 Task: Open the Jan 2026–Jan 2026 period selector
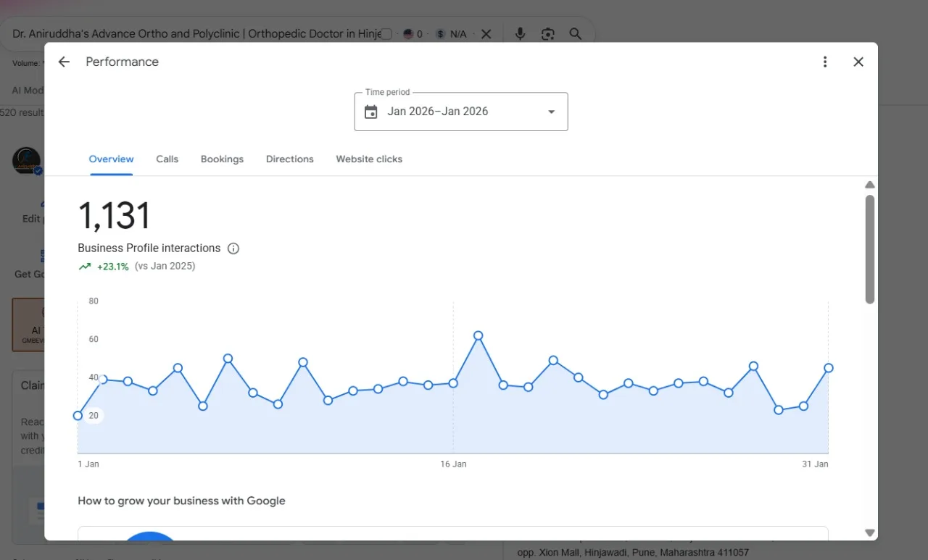pos(461,112)
